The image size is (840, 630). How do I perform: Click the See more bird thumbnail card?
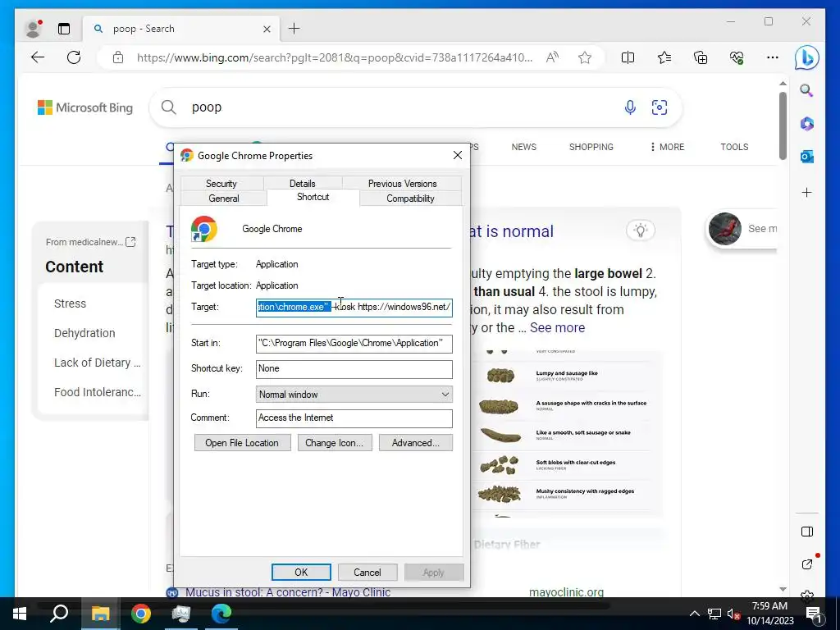pyautogui.click(x=742, y=229)
